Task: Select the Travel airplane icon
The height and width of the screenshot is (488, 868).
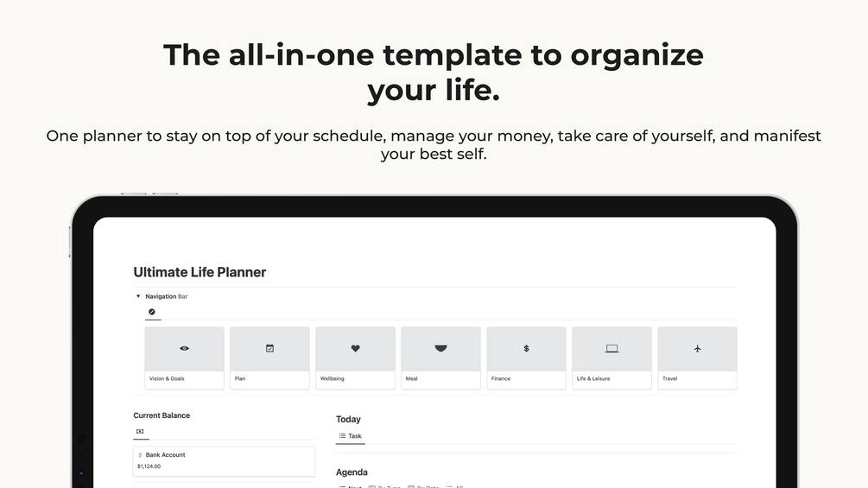Action: [697, 349]
